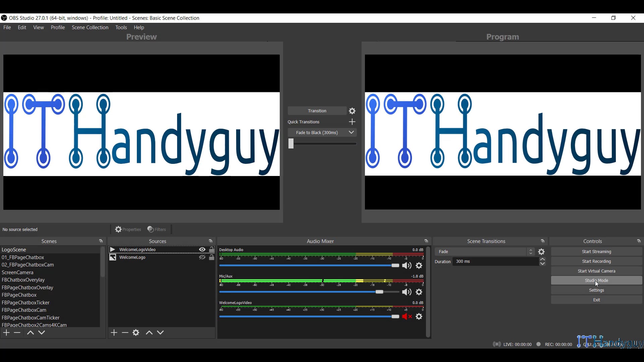Open settings for Desktop Audio with gear icon
The height and width of the screenshot is (362, 644).
coord(419,265)
